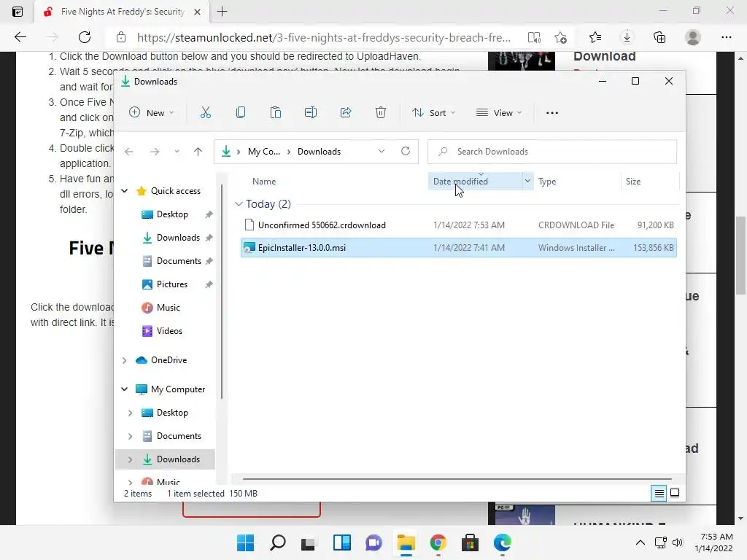Expand the address bar history dropdown
Image resolution: width=747 pixels, height=560 pixels.
pos(381,151)
